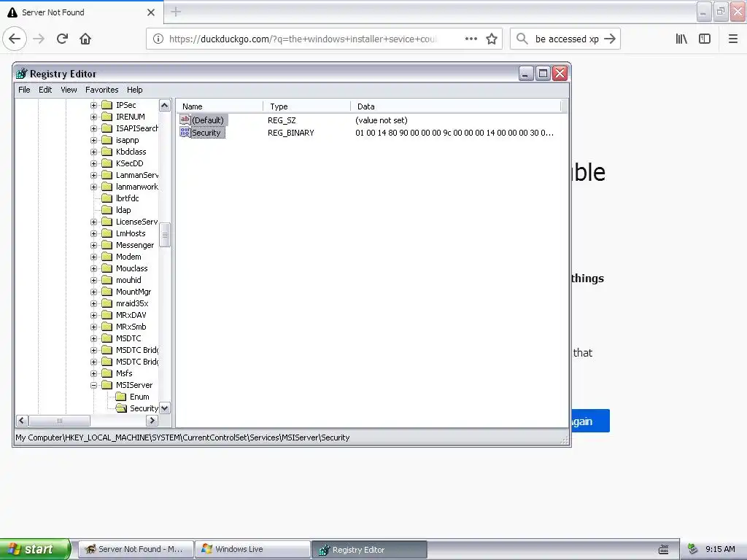Viewport: 747px width, 560px height.
Task: Expand the ISAPISearch key
Action: 94,128
